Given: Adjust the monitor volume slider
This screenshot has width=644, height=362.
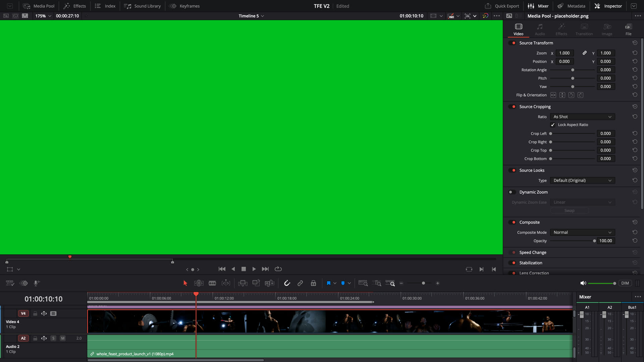Looking at the screenshot, I should click(x=602, y=283).
